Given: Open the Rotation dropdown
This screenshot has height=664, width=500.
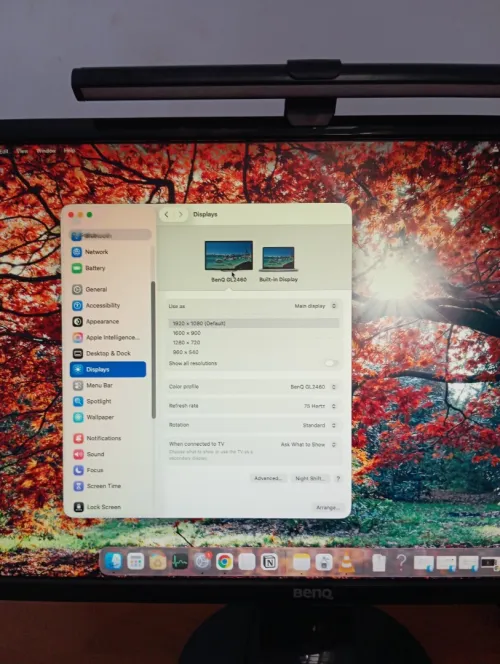Looking at the screenshot, I should 320,425.
